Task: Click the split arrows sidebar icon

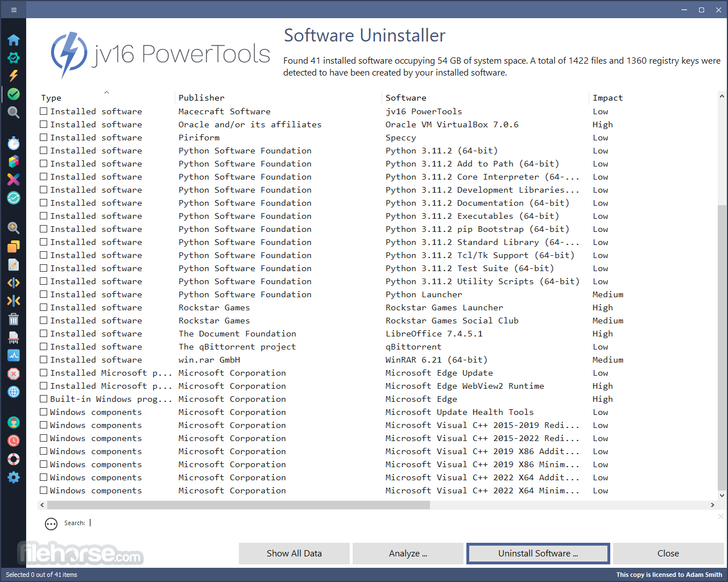Action: coord(14,282)
